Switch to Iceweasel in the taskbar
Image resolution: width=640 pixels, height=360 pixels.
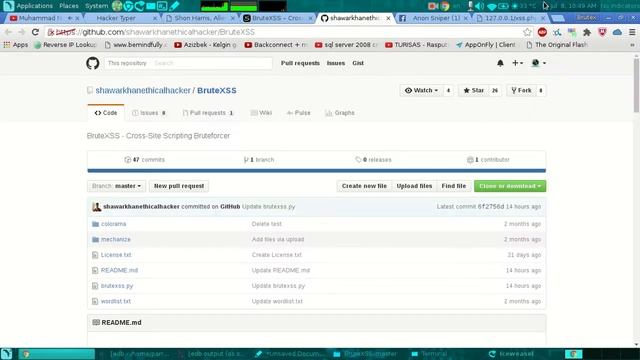511,354
